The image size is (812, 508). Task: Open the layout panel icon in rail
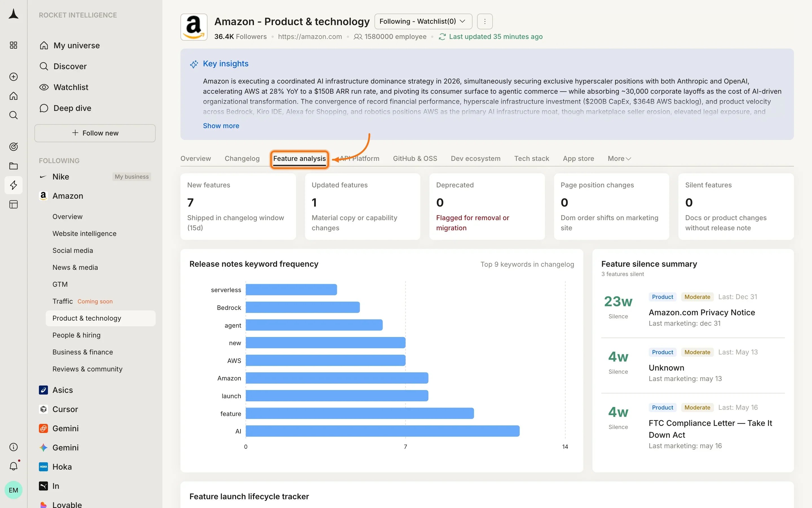coord(14,204)
